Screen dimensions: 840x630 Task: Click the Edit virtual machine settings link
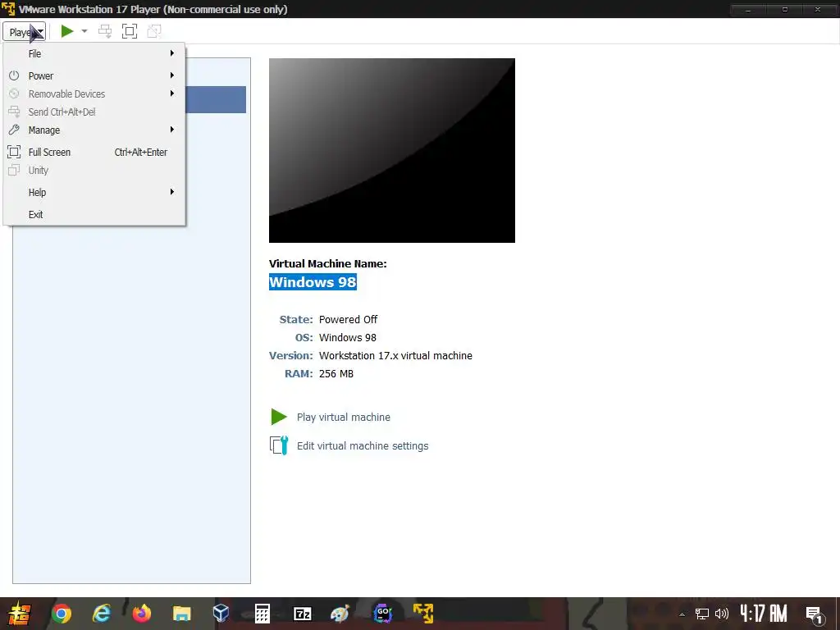[x=363, y=445]
